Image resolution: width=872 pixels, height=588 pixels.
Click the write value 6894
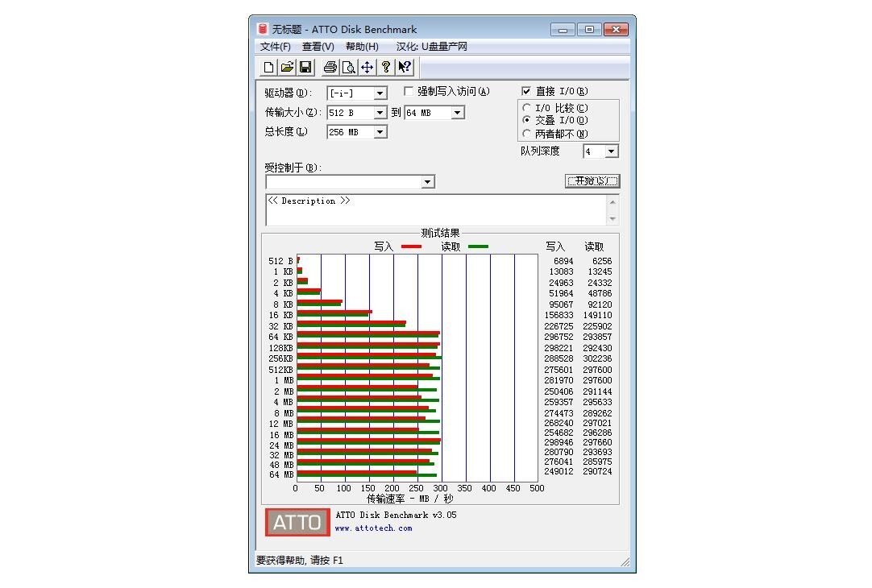pyautogui.click(x=563, y=261)
